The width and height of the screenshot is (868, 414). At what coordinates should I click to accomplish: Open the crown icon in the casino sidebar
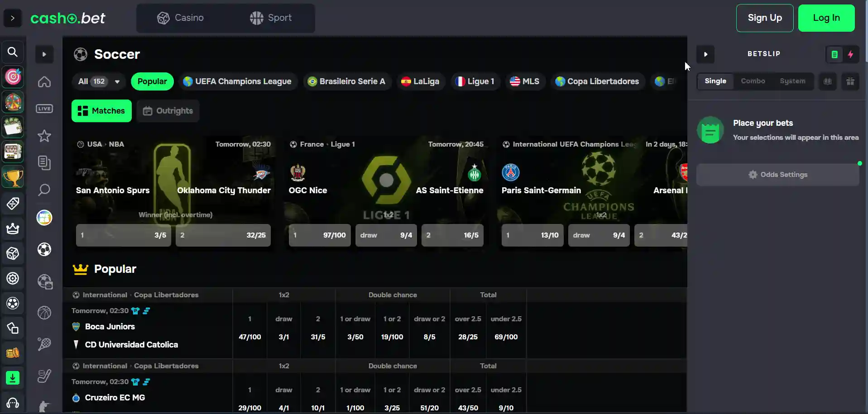point(13,228)
